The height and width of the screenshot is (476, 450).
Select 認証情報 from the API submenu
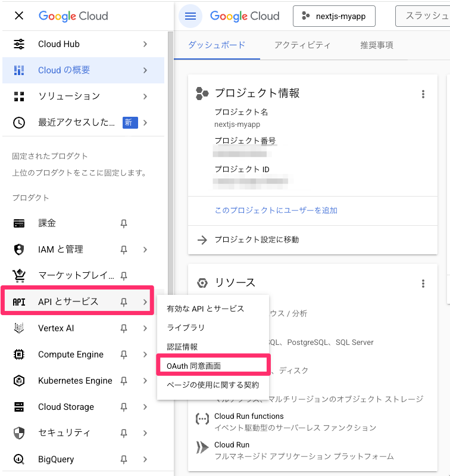[x=213, y=347]
